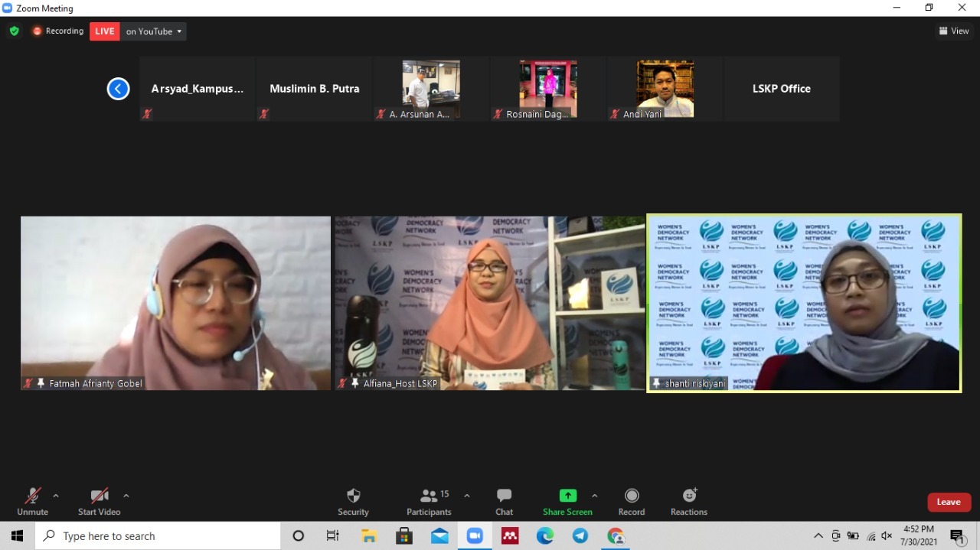The image size is (980, 550).
Task: Expand audio options arrow beside Unmute
Action: click(x=56, y=496)
